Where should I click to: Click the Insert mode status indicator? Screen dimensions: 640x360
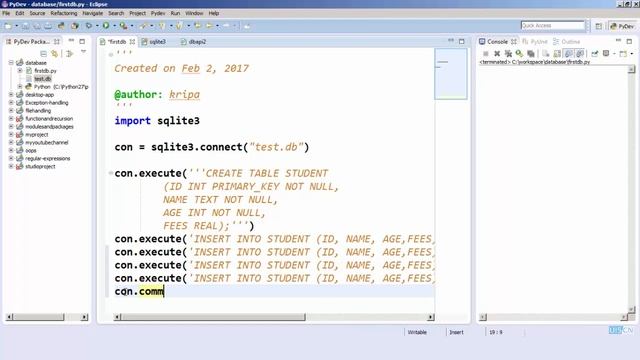pos(456,332)
